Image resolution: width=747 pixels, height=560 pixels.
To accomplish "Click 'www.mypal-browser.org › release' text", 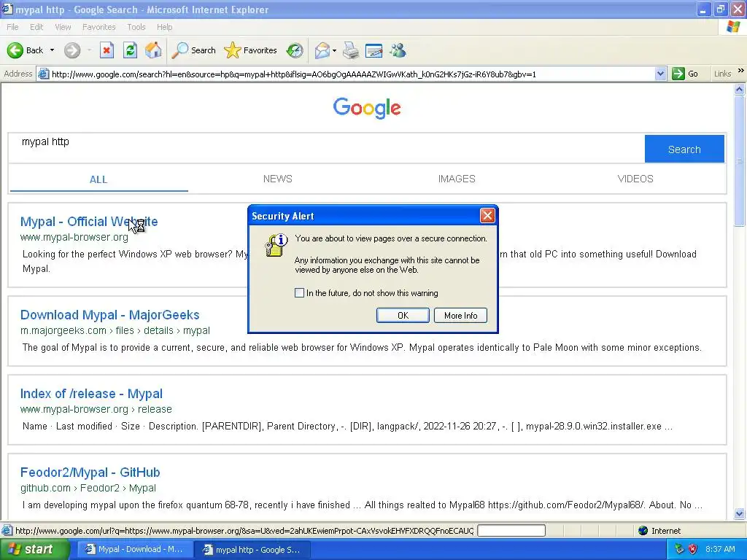I will click(96, 409).
